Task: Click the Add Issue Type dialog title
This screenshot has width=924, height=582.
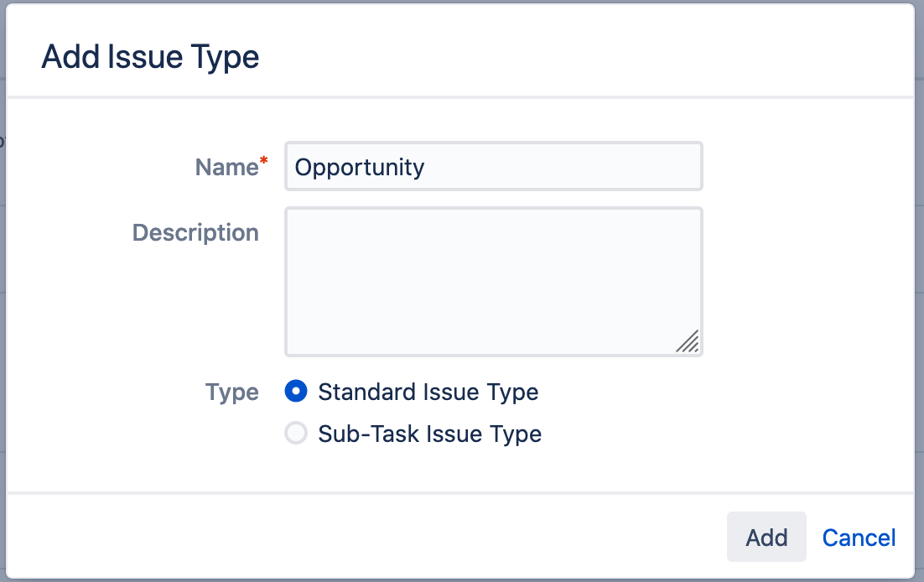Action: coord(149,56)
